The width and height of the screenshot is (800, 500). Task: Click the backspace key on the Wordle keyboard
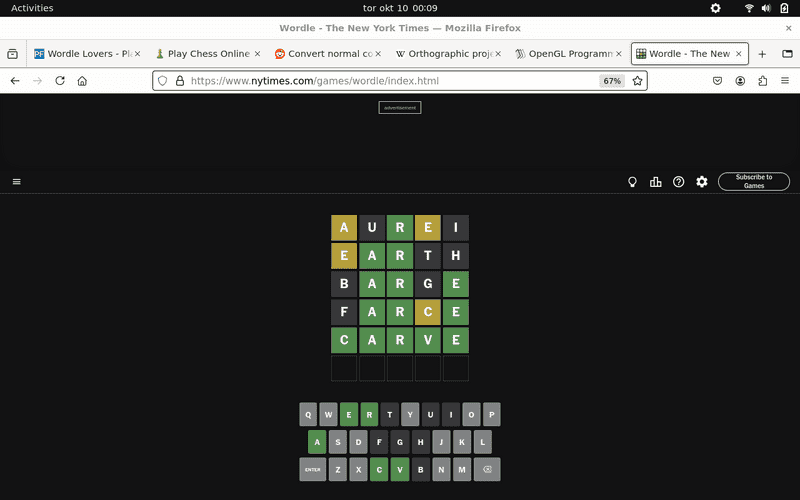tap(487, 469)
